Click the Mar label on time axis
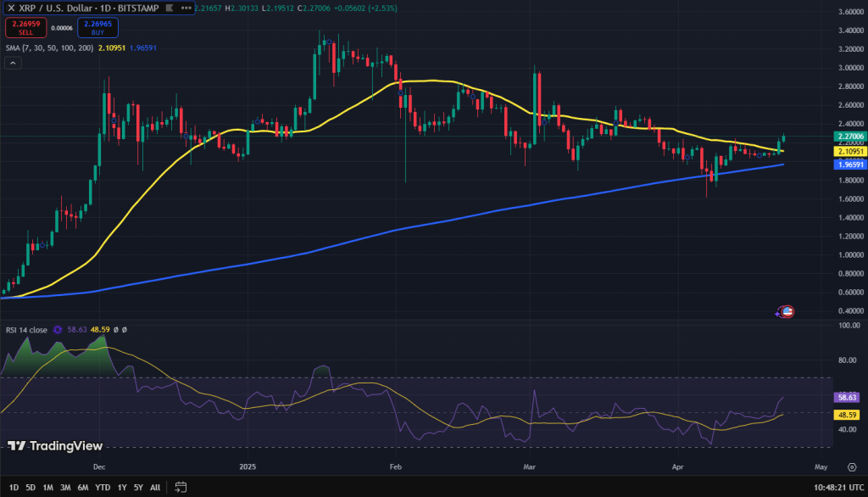The width and height of the screenshot is (868, 497). pos(529,467)
